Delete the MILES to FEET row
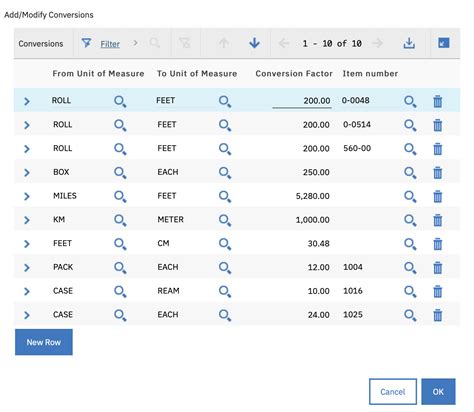Viewport: 474px width, 412px height. tap(438, 196)
